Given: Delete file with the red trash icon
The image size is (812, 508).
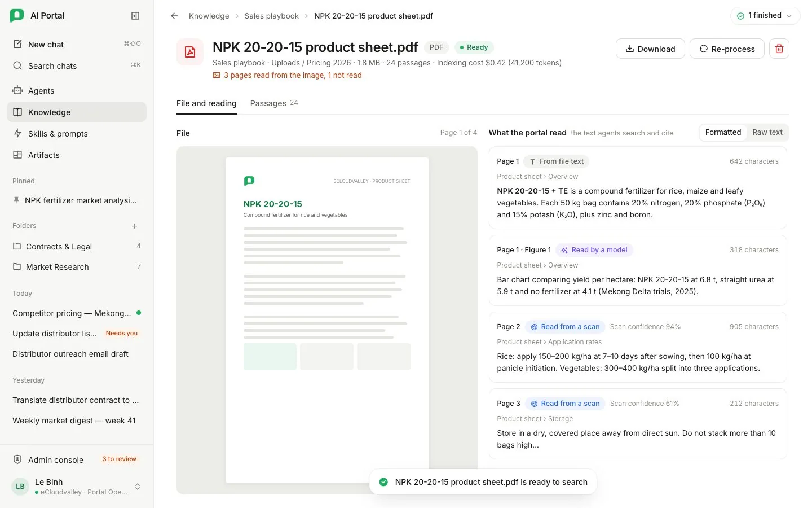Looking at the screenshot, I should point(779,49).
